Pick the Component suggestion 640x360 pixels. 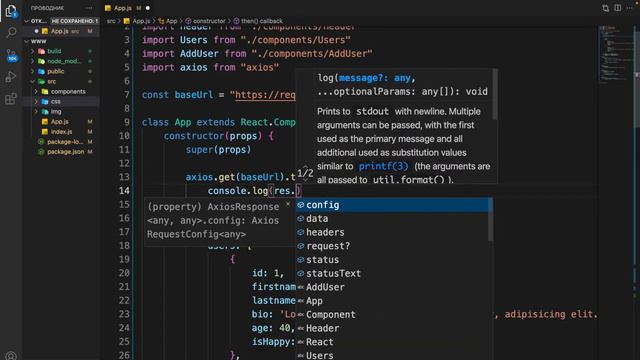point(393,315)
